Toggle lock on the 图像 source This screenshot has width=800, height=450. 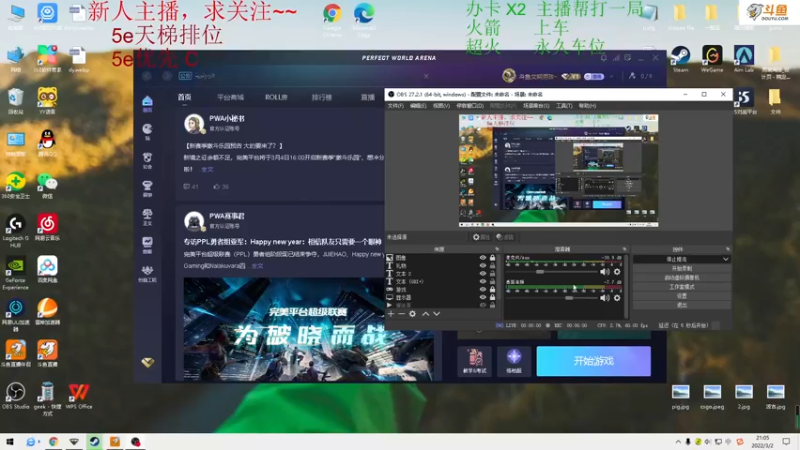tap(492, 258)
